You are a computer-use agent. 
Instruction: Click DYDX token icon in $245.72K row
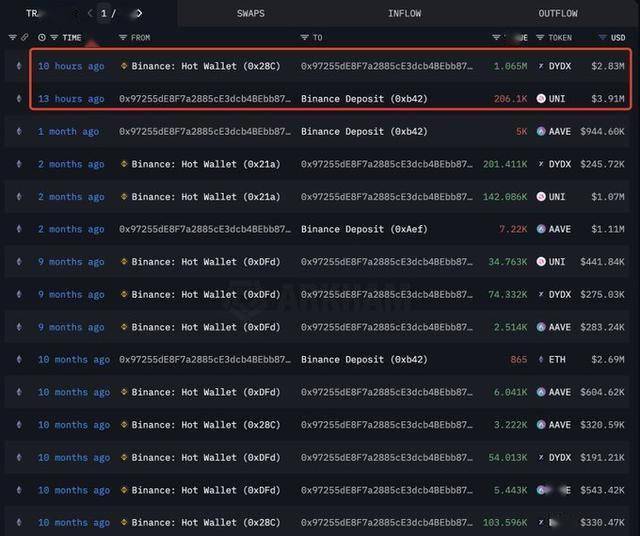(541, 164)
